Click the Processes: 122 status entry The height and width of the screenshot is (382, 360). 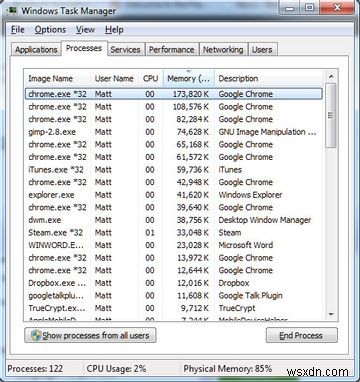pos(35,369)
